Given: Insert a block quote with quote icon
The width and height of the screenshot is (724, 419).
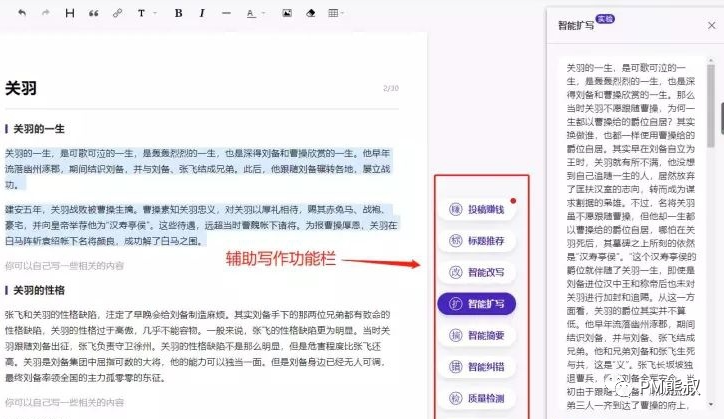Looking at the screenshot, I should pyautogui.click(x=94, y=13).
